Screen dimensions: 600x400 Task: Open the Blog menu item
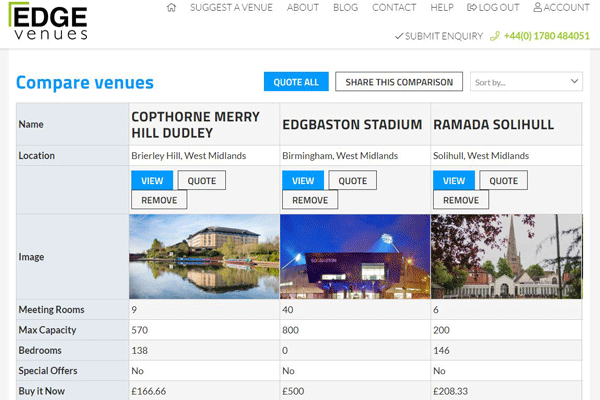(345, 7)
